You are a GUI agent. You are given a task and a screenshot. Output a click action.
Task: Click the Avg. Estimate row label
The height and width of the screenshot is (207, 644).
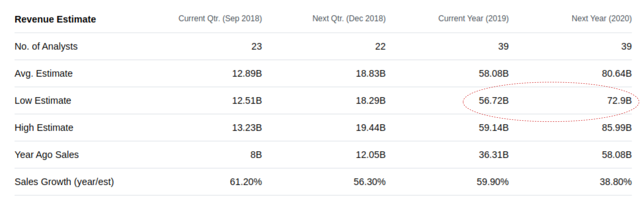click(x=43, y=74)
